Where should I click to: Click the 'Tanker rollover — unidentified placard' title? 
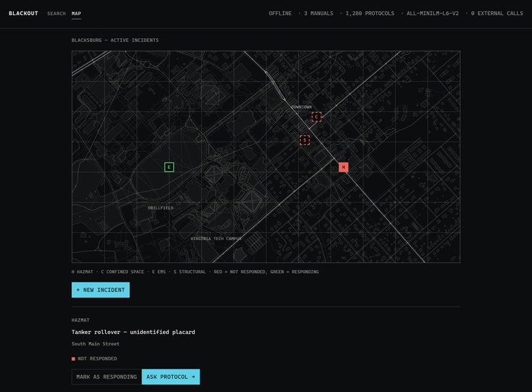pos(133,332)
